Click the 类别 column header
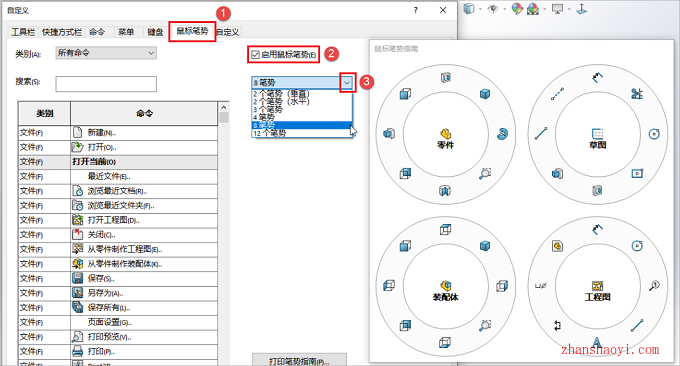Image resolution: width=680 pixels, height=366 pixels. 44,114
